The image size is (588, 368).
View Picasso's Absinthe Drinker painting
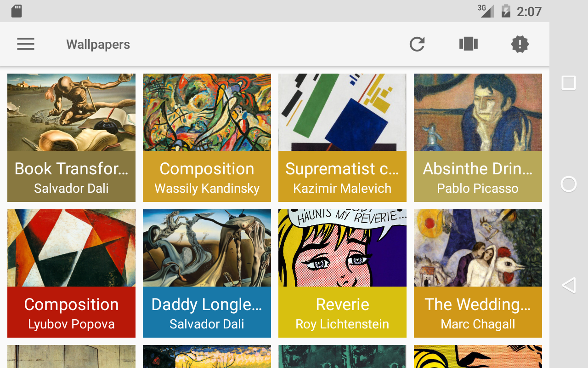[478, 112]
